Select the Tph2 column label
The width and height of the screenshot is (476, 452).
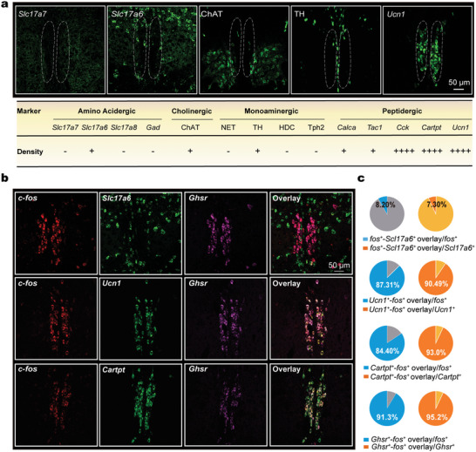[316, 127]
